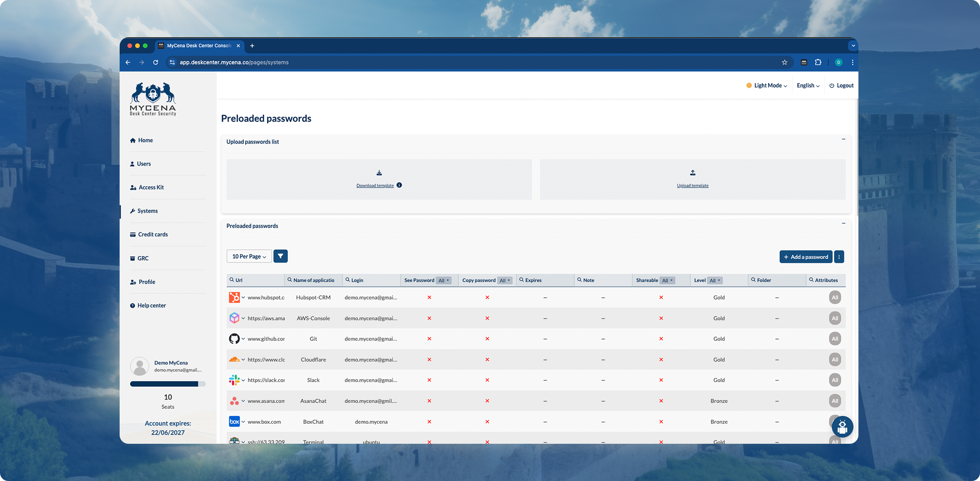Toggle Copy password for AWS-Console row
The width and height of the screenshot is (980, 481).
click(487, 318)
